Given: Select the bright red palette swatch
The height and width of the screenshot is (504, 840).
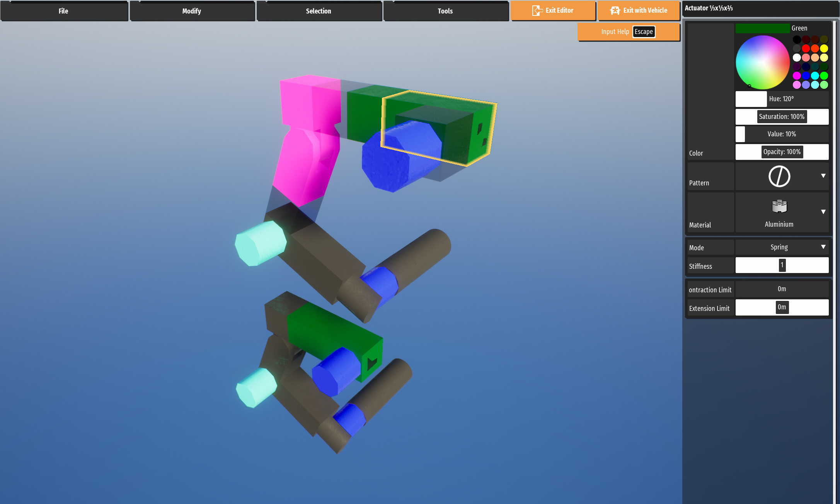Looking at the screenshot, I should [x=806, y=48].
